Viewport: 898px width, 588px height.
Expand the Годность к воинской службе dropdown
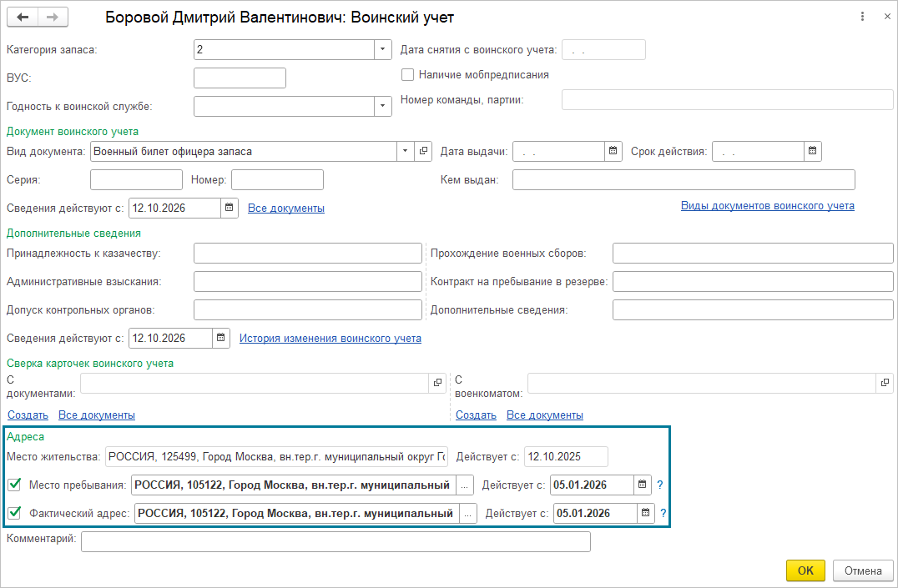[382, 107]
